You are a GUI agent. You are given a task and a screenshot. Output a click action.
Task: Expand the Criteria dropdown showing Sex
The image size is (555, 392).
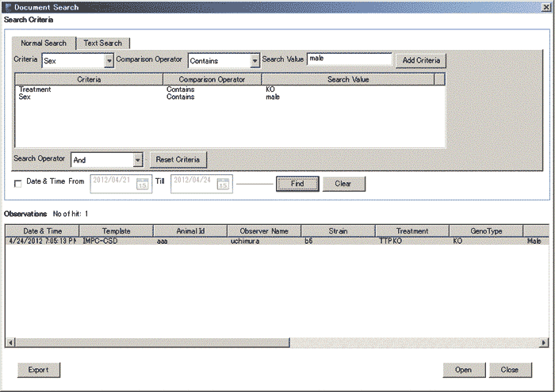(x=109, y=61)
